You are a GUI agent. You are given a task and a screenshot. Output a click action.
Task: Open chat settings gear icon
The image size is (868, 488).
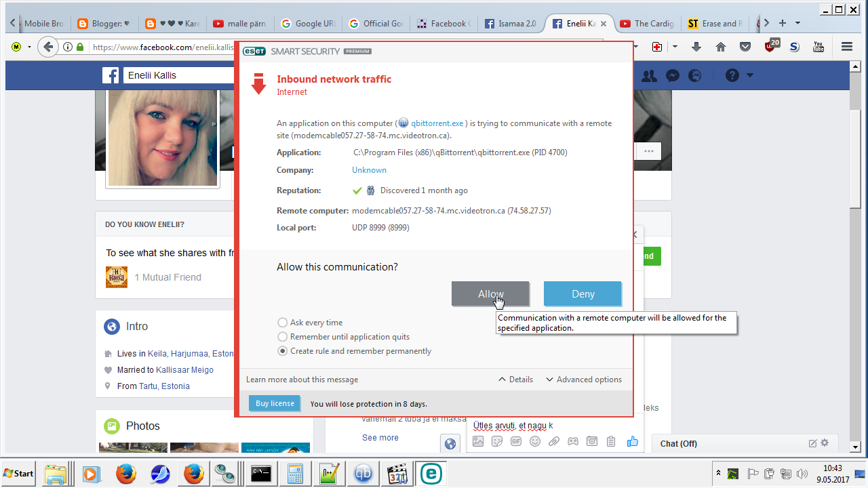pyautogui.click(x=825, y=443)
